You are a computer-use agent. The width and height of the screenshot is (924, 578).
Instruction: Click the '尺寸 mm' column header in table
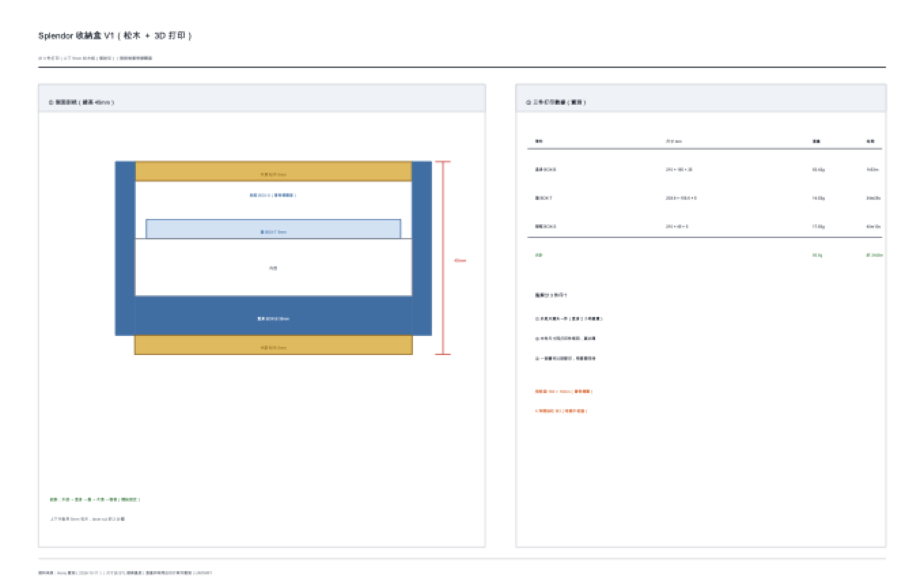673,141
